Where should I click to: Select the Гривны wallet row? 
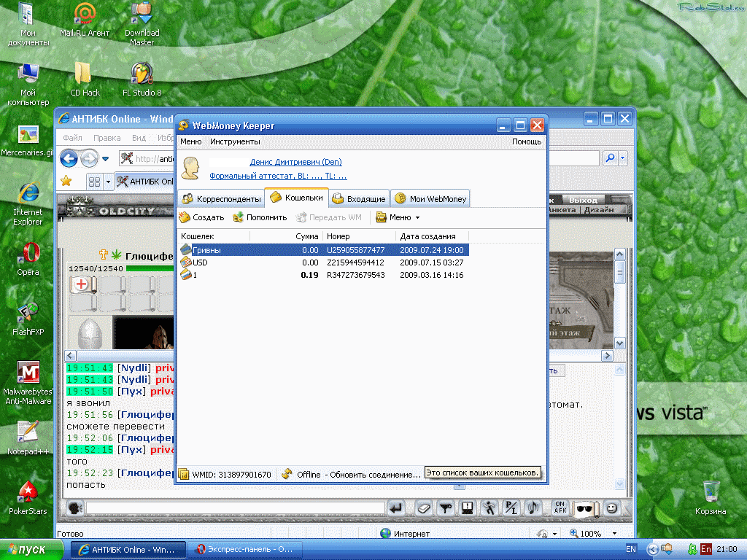point(324,250)
